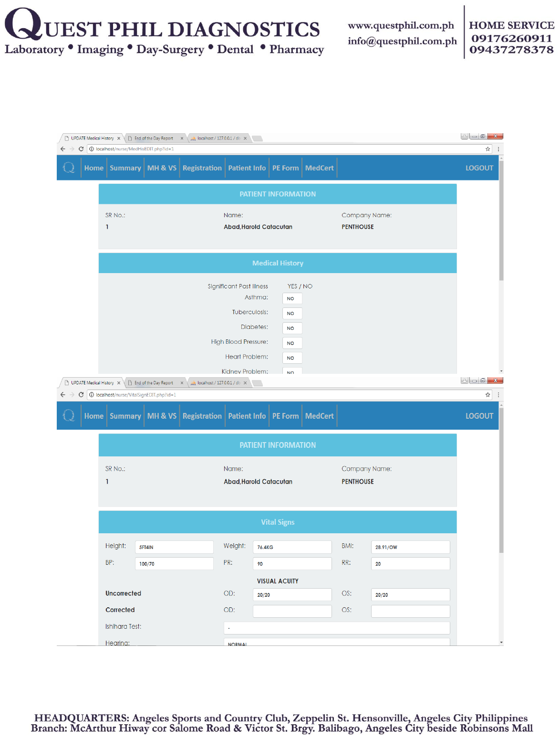Click the Q logo on the Vital Signs navbar
This screenshot has height=740, width=560.
[x=69, y=416]
